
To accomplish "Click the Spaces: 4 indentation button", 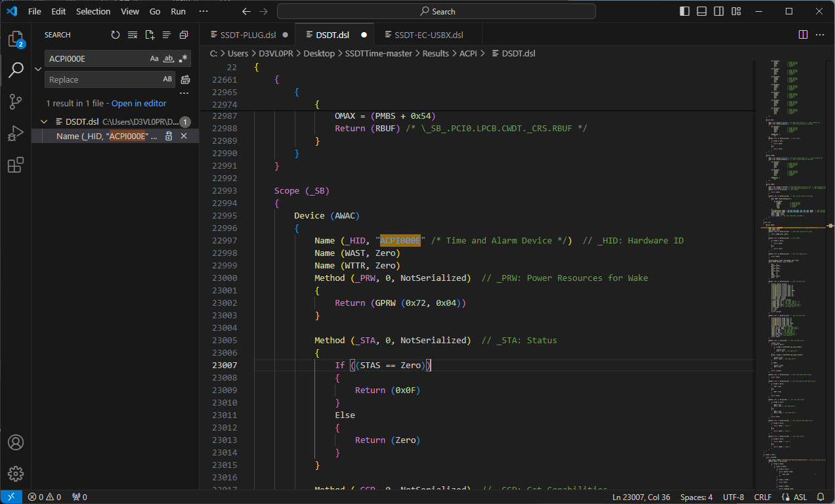I will click(x=696, y=497).
